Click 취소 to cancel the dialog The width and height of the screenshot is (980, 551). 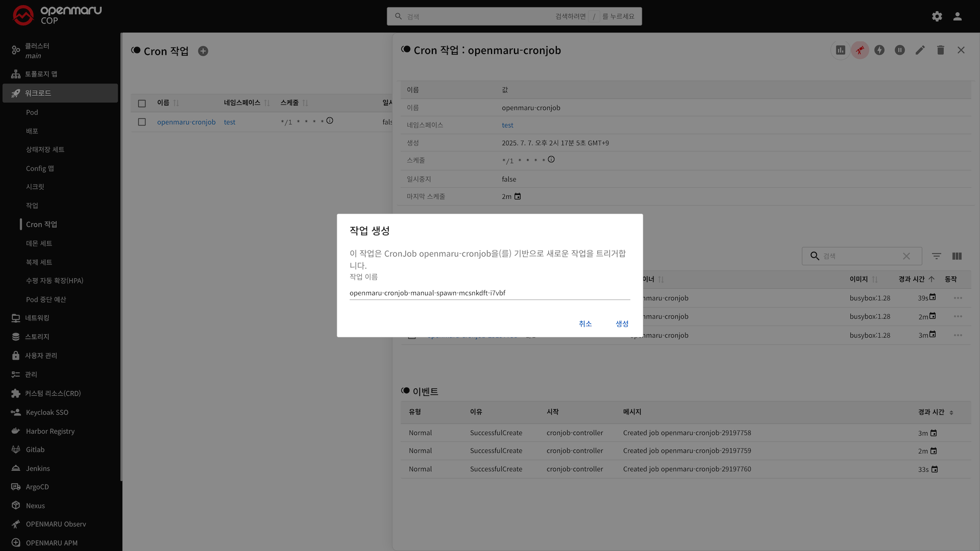pyautogui.click(x=585, y=324)
